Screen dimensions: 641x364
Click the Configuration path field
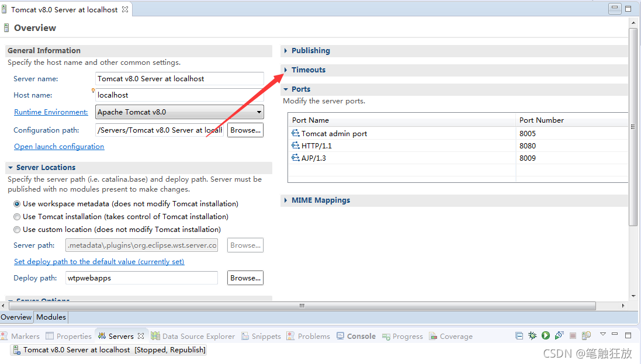[160, 130]
